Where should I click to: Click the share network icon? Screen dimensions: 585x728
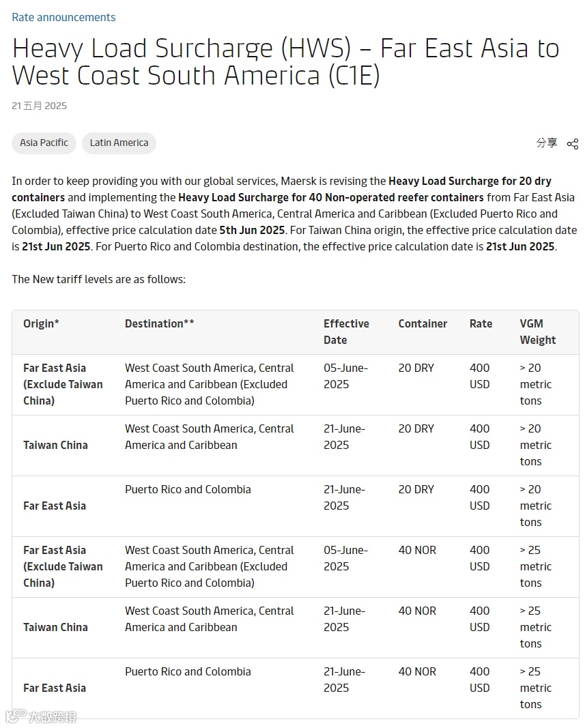point(573,144)
